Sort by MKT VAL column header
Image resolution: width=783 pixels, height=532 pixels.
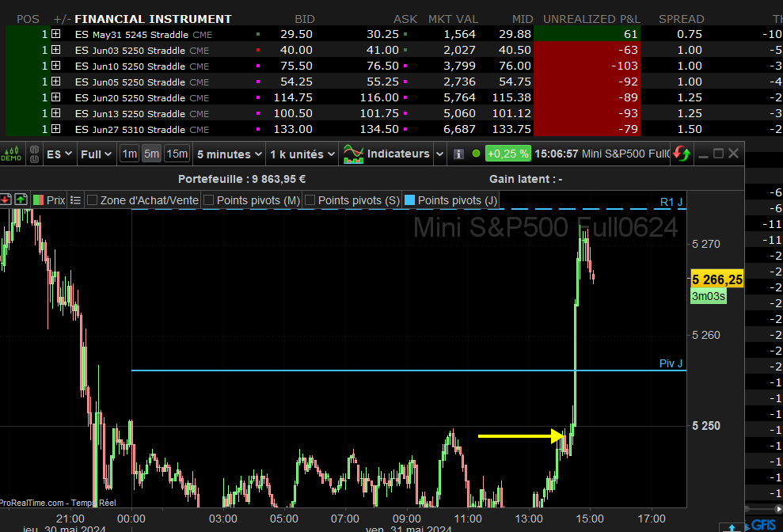(x=453, y=19)
